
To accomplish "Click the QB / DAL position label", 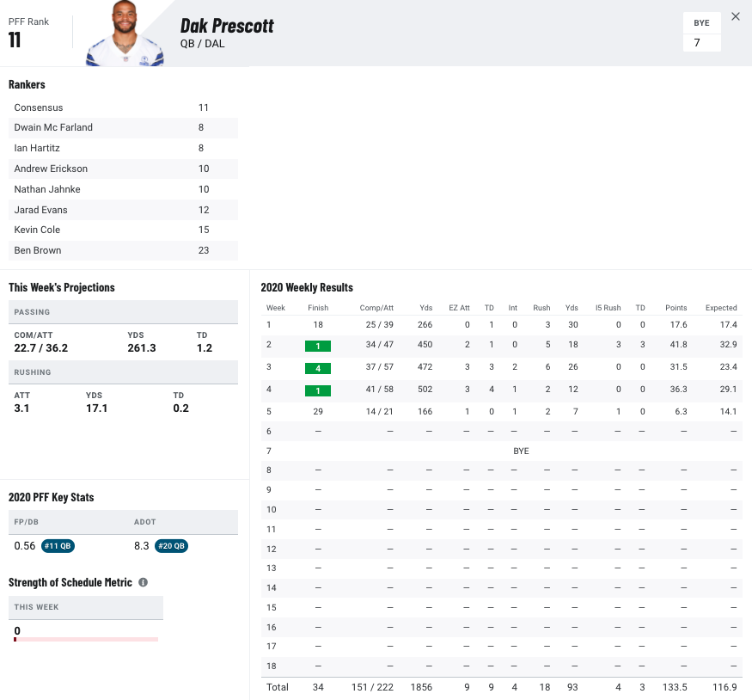I will [x=202, y=44].
